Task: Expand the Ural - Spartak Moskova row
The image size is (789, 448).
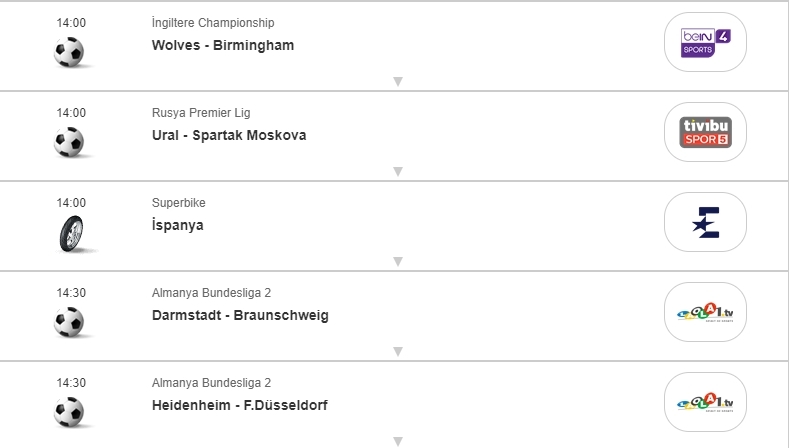Action: (397, 172)
